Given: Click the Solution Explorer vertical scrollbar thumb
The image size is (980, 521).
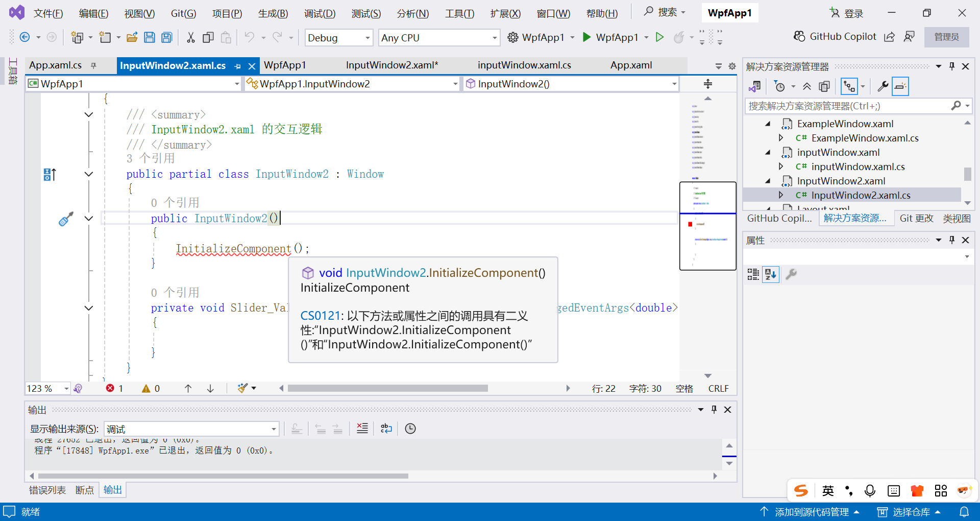Looking at the screenshot, I should click(967, 174).
